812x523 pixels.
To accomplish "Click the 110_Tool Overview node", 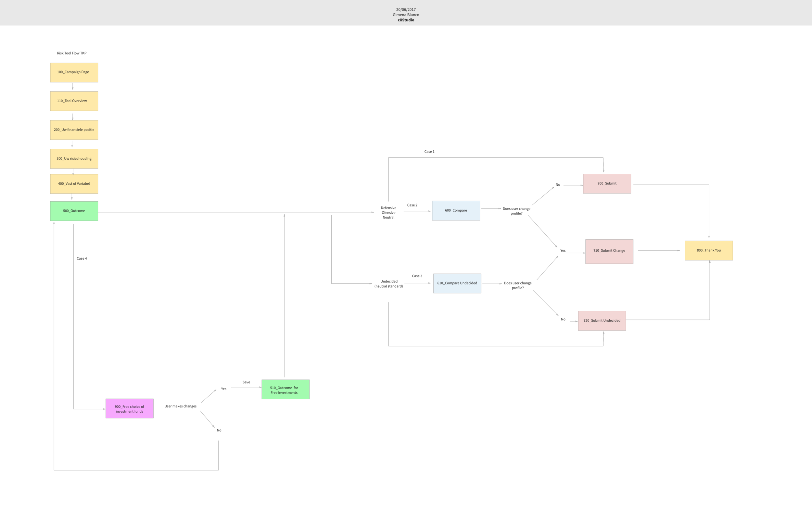I will point(74,101).
